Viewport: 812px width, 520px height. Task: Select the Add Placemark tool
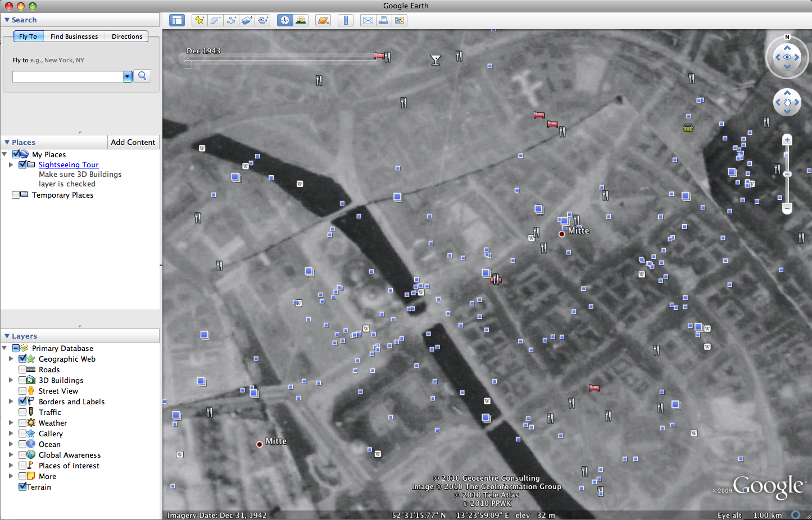[199, 20]
